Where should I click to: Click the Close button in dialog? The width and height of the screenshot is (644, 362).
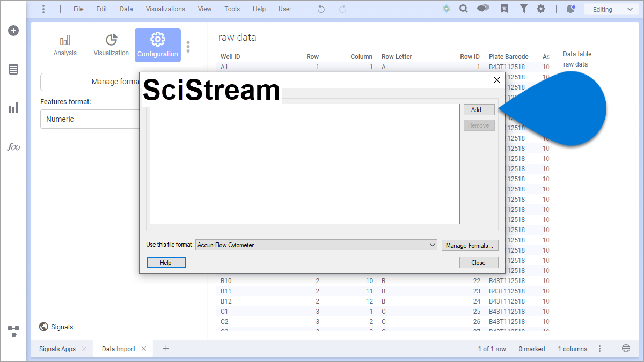[479, 263]
